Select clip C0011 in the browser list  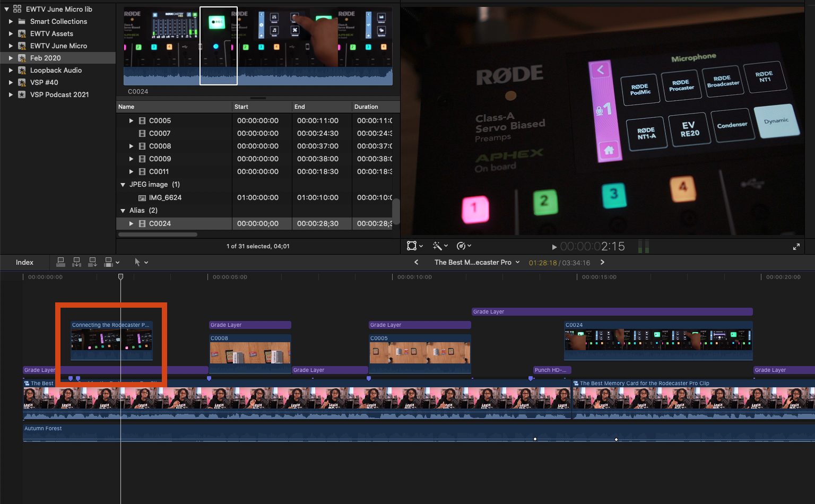coord(159,171)
